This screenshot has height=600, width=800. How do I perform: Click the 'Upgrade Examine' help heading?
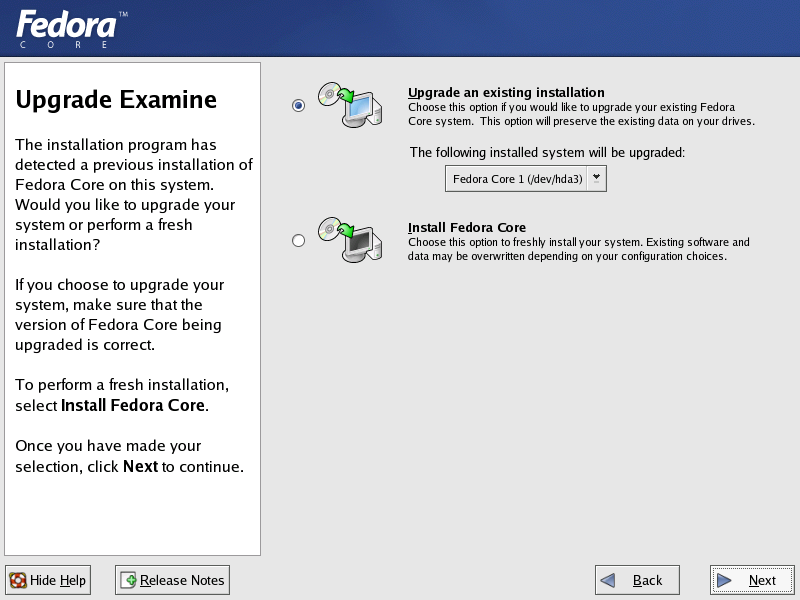click(116, 99)
